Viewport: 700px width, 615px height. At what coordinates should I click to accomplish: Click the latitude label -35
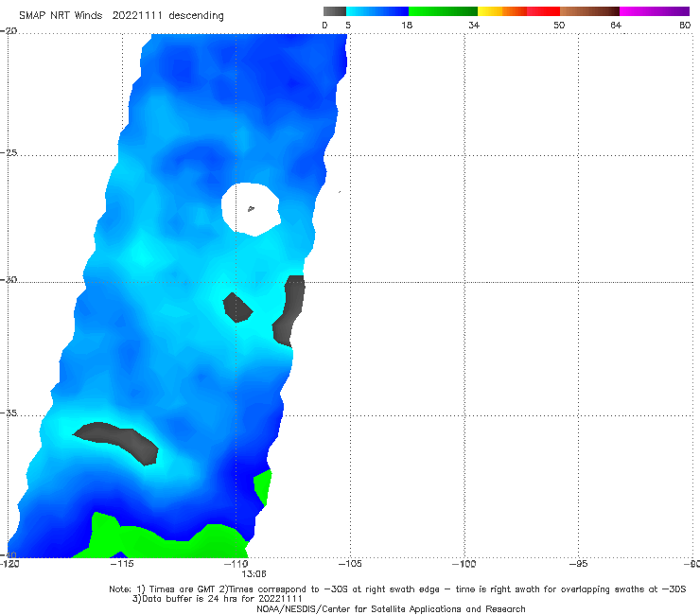pyautogui.click(x=9, y=413)
